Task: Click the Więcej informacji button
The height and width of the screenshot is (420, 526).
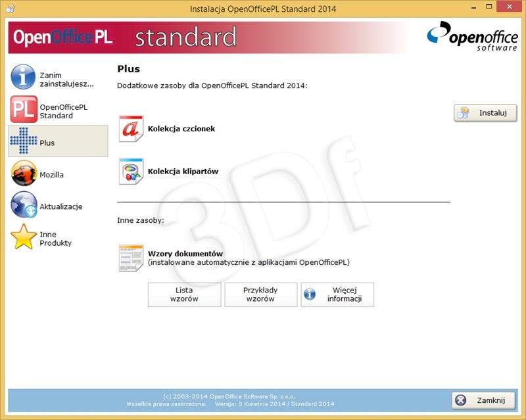Action: (337, 294)
